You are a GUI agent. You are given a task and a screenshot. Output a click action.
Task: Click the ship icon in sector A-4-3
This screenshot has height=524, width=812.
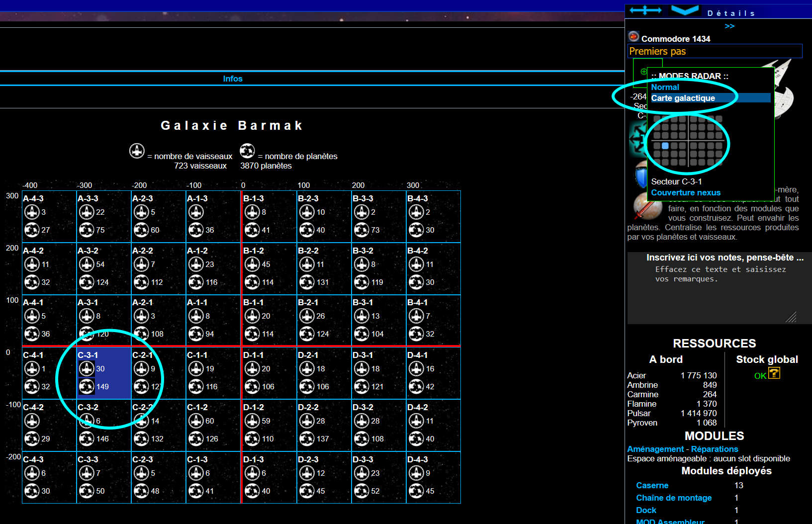pyautogui.click(x=32, y=212)
